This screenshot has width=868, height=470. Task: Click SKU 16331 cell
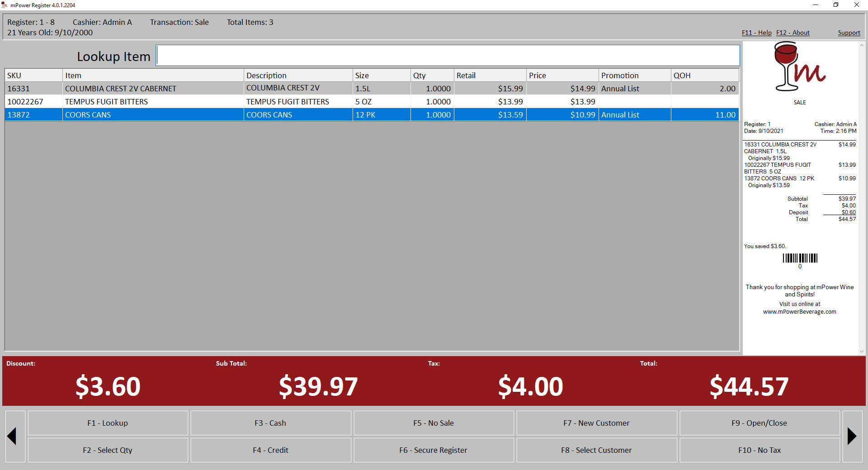pyautogui.click(x=33, y=89)
